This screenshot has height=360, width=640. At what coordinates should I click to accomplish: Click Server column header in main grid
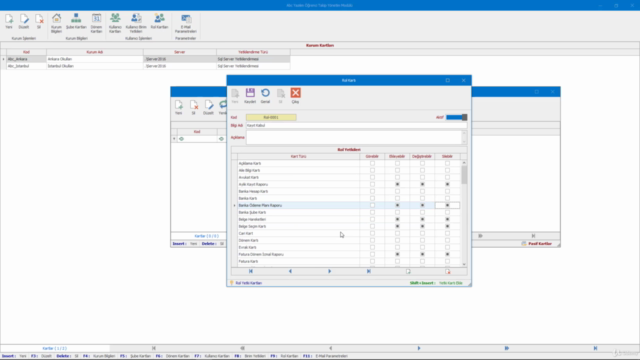pos(180,52)
